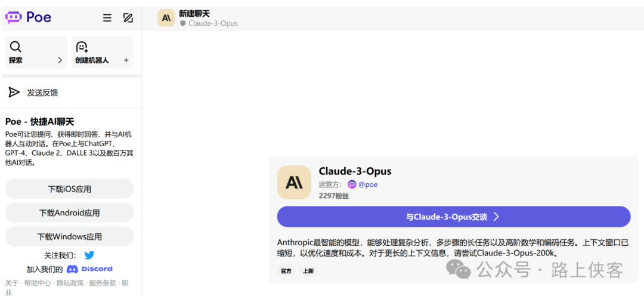Click the 关注我们 label

coord(60,255)
